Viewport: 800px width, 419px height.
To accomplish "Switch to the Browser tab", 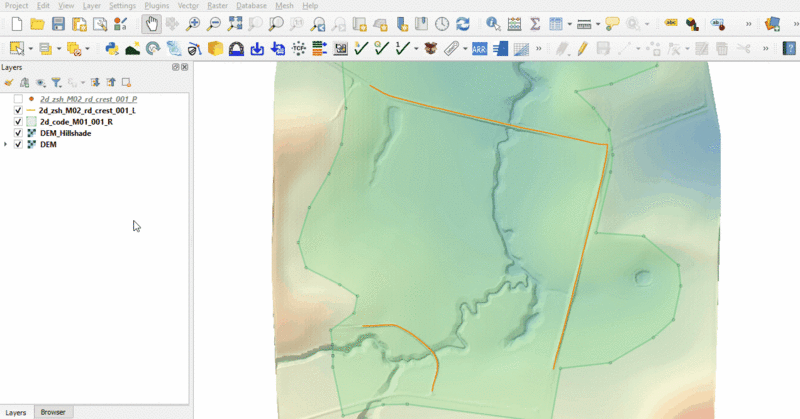I will 53,412.
